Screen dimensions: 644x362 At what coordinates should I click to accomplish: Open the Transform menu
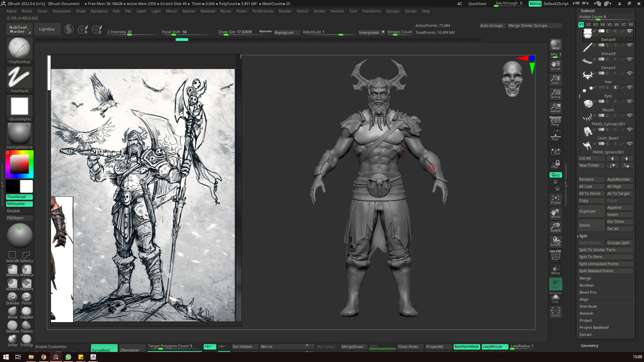[x=371, y=11]
